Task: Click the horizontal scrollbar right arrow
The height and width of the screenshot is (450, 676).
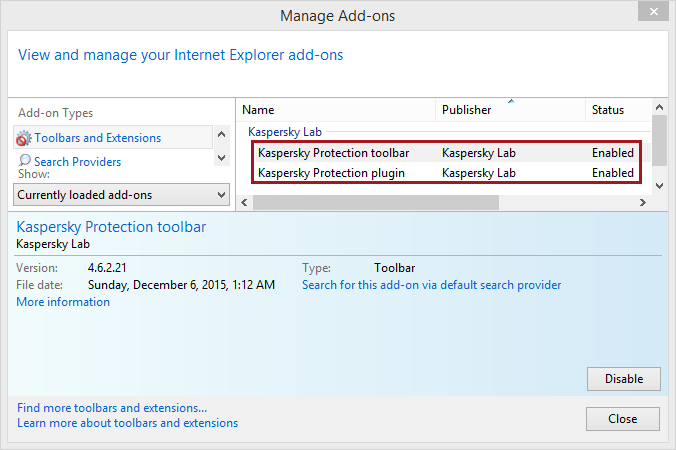Action: coord(643,203)
